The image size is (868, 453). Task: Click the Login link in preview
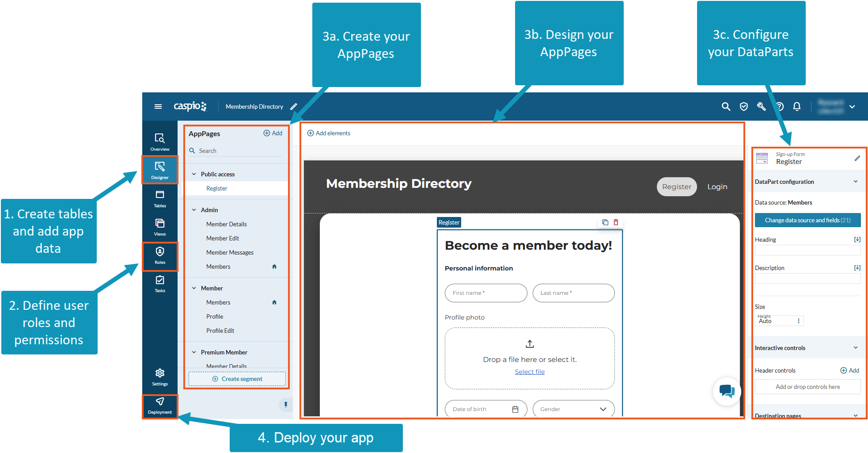(x=717, y=187)
